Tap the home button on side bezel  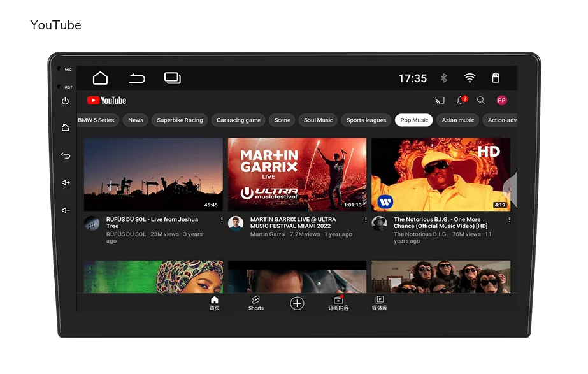(x=65, y=127)
